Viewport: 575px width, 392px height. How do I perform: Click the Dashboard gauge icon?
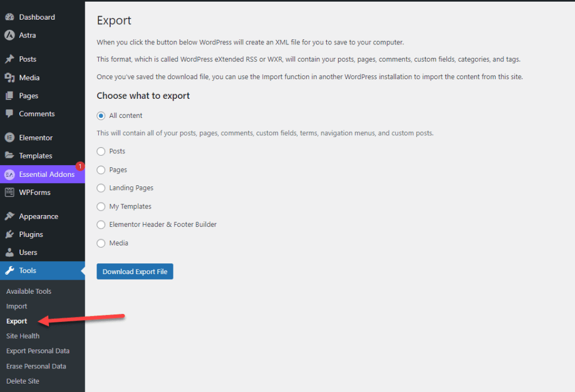[10, 17]
